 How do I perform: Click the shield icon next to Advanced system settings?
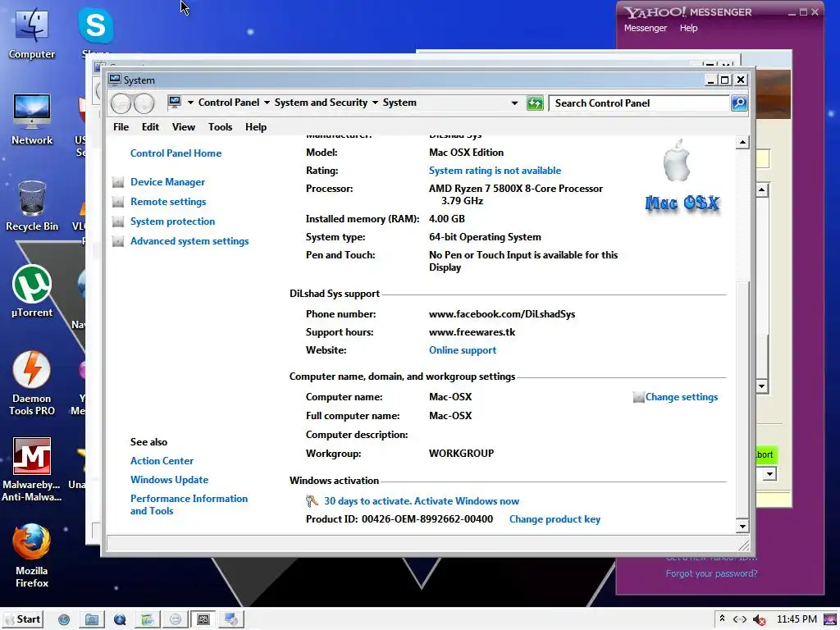coord(118,242)
